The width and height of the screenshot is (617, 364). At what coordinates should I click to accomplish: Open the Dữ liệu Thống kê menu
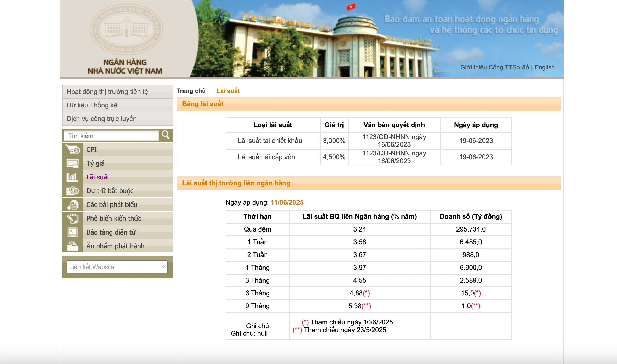[93, 105]
